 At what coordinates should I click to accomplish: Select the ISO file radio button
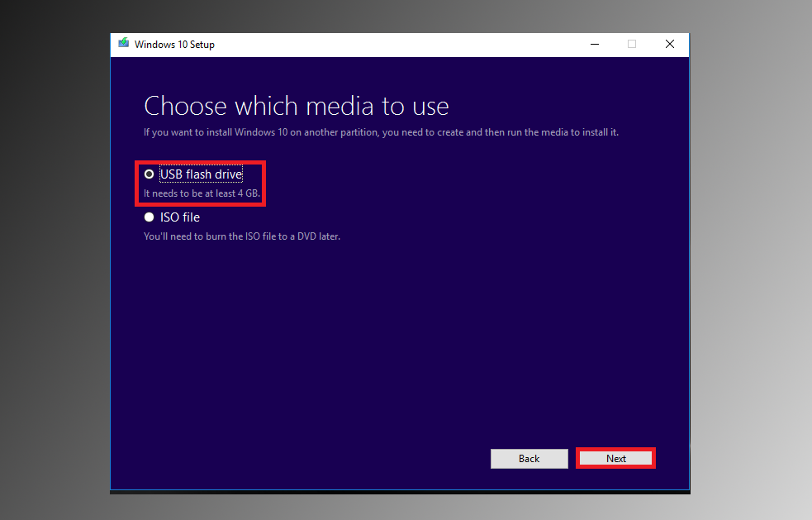(x=150, y=217)
